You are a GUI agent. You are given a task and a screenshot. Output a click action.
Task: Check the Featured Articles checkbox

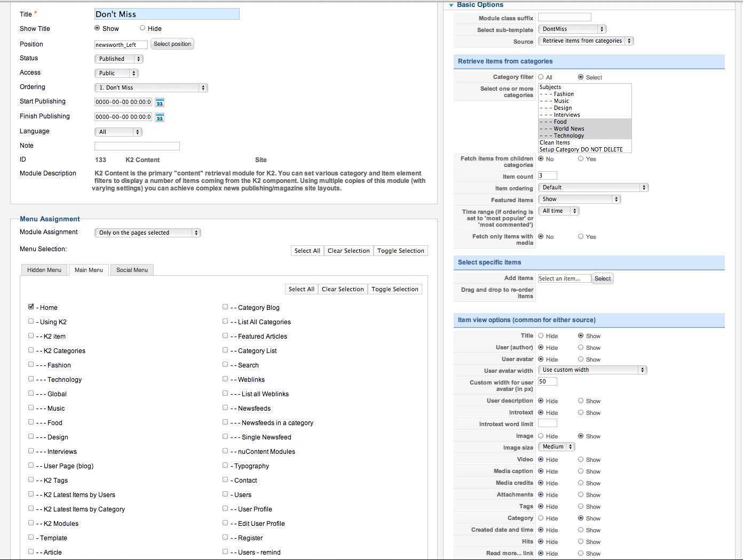[x=225, y=335]
